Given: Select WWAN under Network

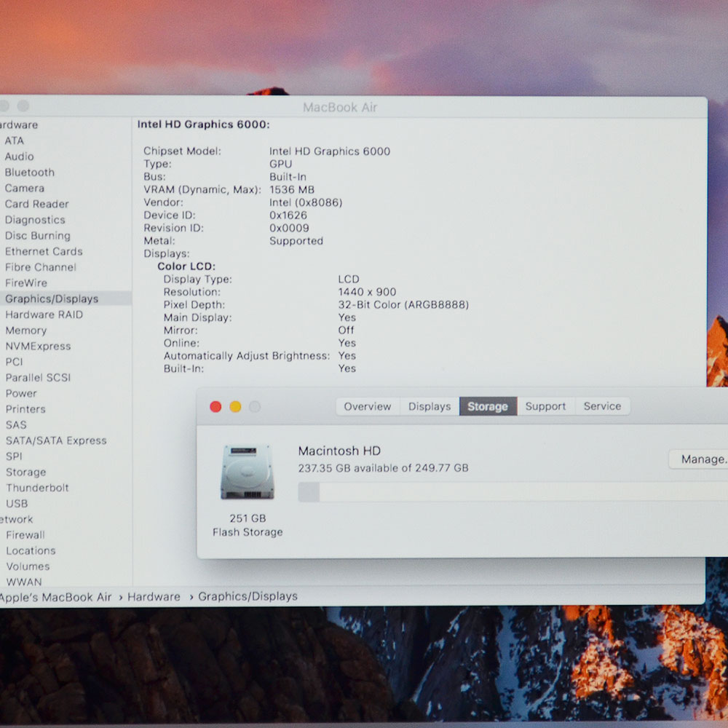Looking at the screenshot, I should click(x=24, y=582).
